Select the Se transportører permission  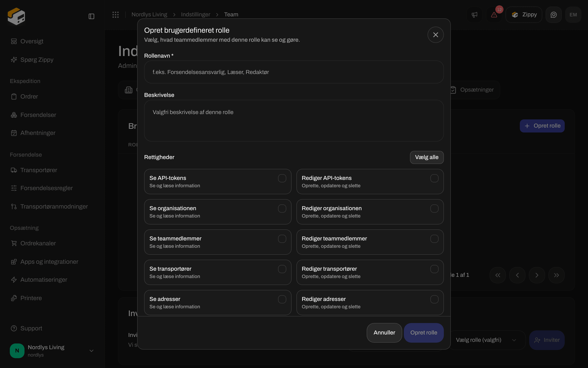(282, 269)
